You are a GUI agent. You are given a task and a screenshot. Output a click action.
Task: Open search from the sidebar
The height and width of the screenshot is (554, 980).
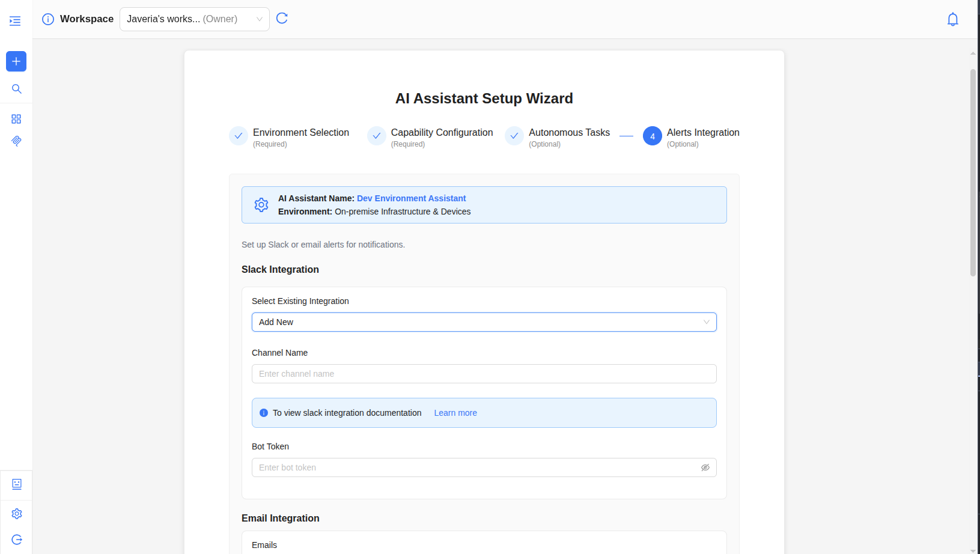[x=16, y=89]
